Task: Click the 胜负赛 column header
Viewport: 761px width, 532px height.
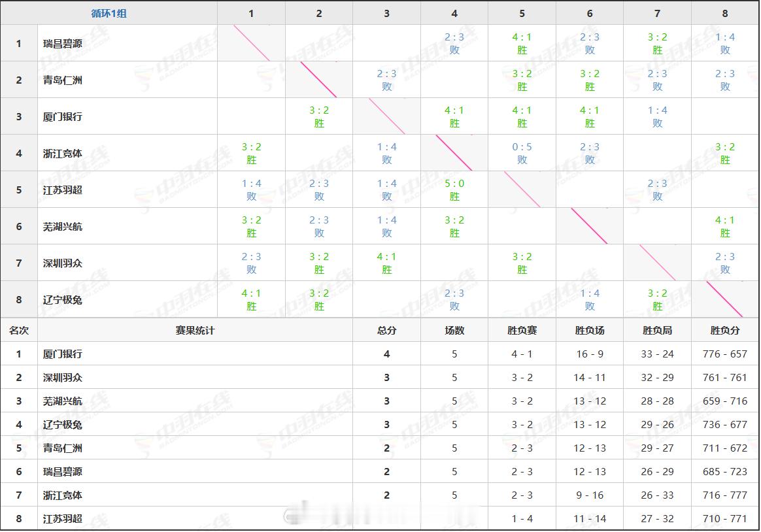Action: click(x=522, y=330)
